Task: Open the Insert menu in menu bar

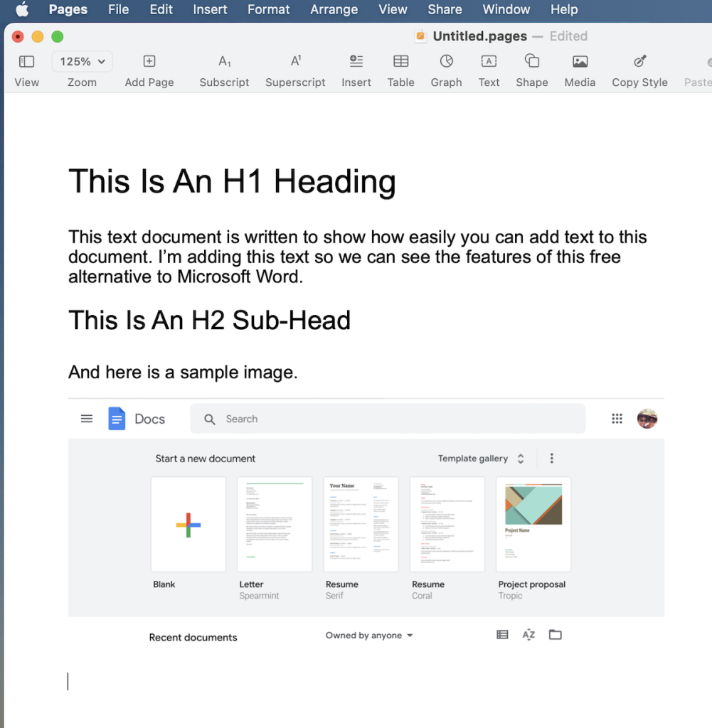Action: [210, 9]
